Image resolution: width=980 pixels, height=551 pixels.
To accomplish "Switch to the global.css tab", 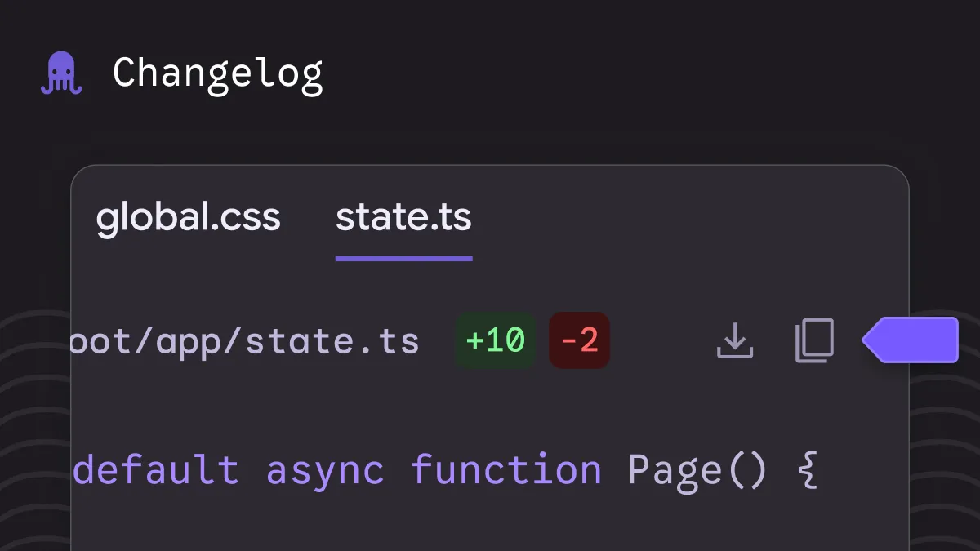I will tap(188, 218).
